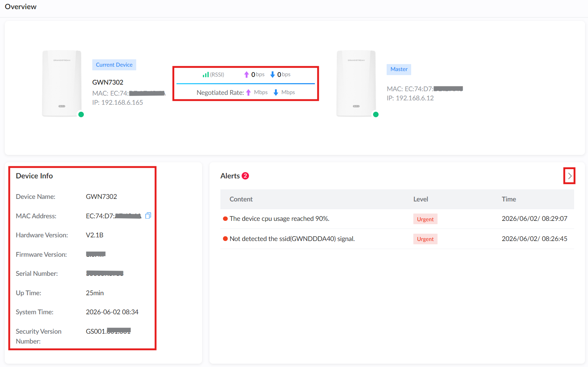Click the Urgent tag on the SSID alert
The height and width of the screenshot is (367, 588).
click(425, 239)
